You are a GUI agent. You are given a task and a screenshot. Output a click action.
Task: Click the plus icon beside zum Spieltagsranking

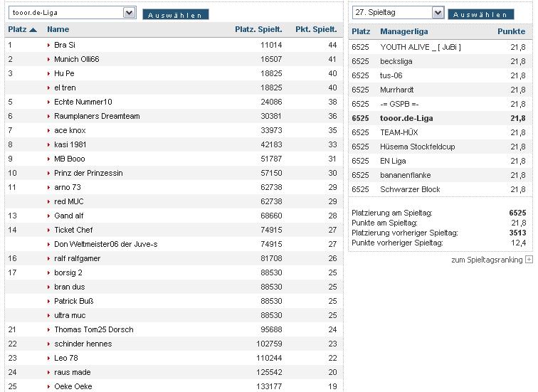(x=529, y=260)
